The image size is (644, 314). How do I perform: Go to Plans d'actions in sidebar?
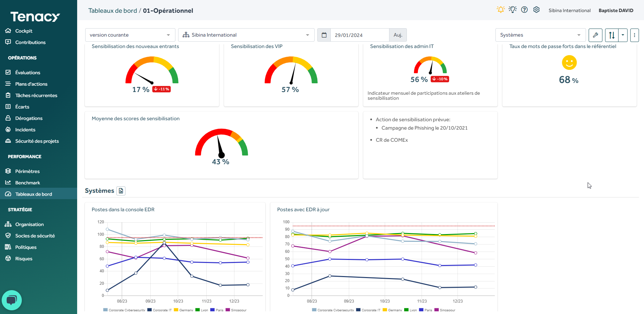point(31,84)
